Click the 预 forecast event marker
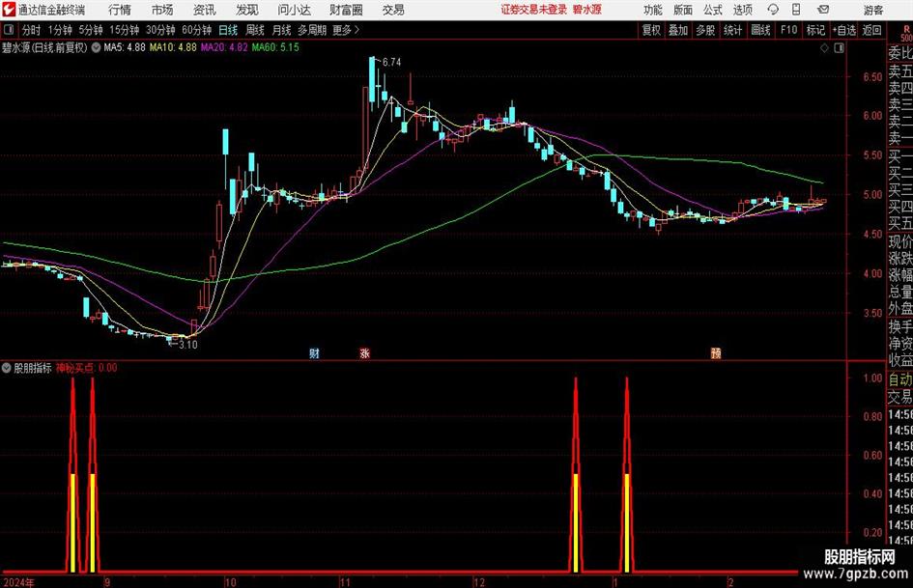Image resolution: width=913 pixels, height=588 pixels. [716, 353]
